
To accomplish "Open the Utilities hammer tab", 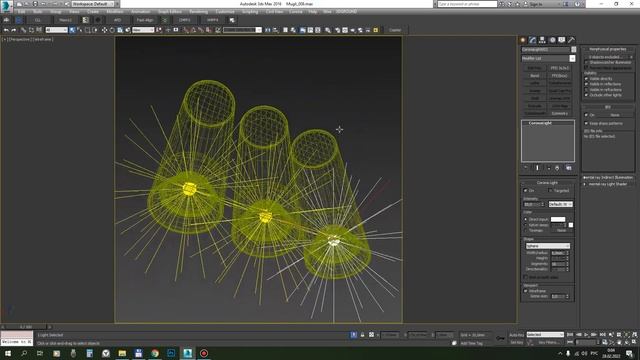I will coord(571,40).
